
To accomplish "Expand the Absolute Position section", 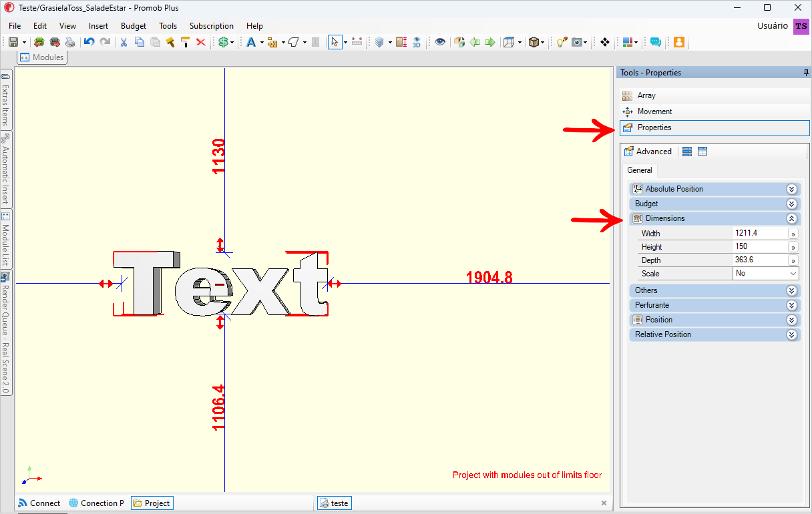I will (792, 189).
